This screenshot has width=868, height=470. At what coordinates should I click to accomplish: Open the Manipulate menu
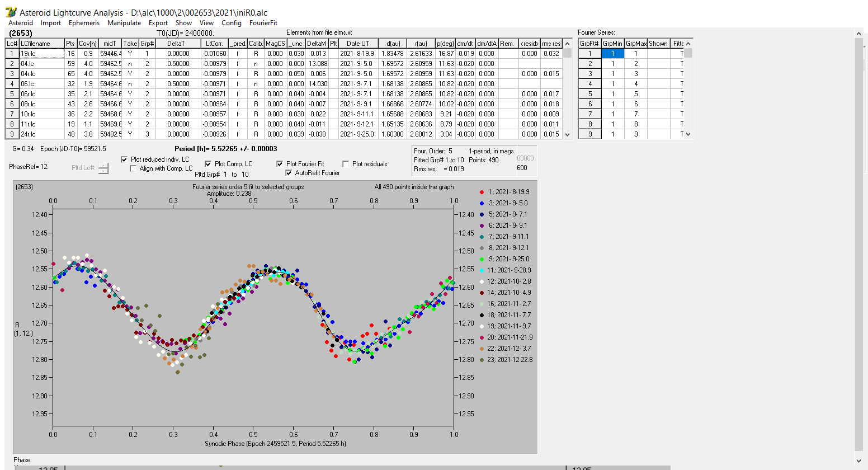[x=124, y=23]
